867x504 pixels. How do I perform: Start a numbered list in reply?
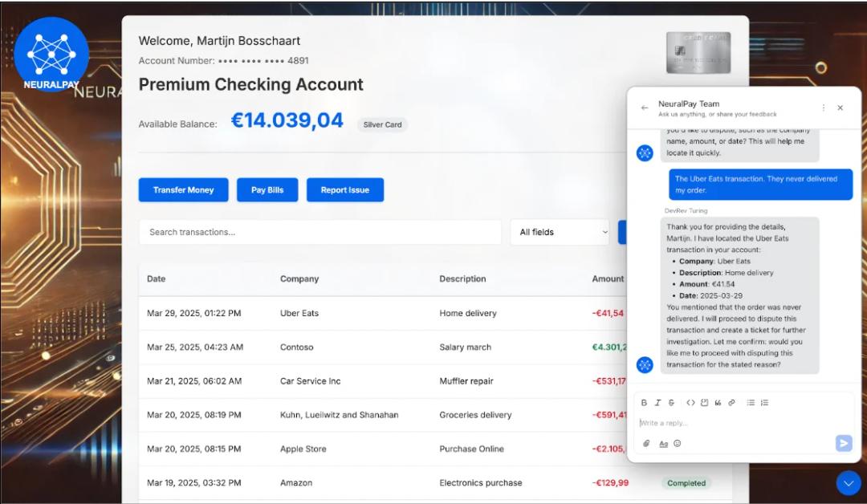[x=765, y=403]
